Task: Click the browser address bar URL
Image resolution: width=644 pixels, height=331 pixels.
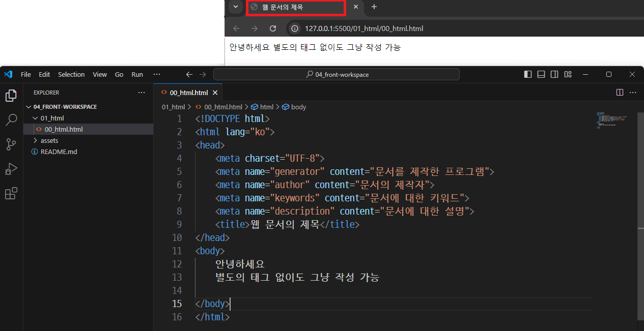Action: coord(364,28)
